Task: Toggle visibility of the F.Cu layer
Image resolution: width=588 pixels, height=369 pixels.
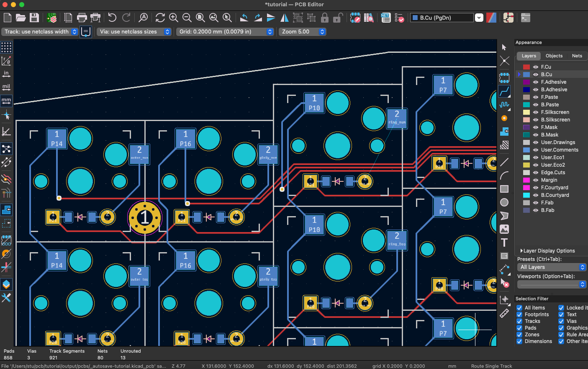Action: (536, 67)
